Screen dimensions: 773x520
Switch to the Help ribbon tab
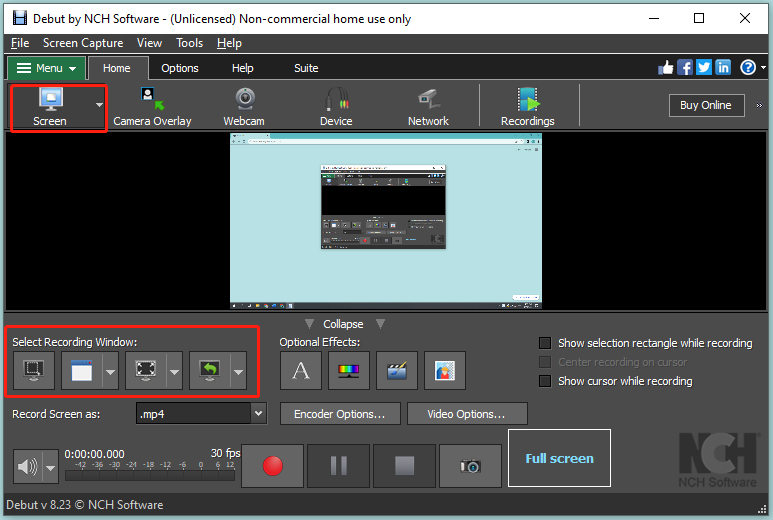click(243, 68)
